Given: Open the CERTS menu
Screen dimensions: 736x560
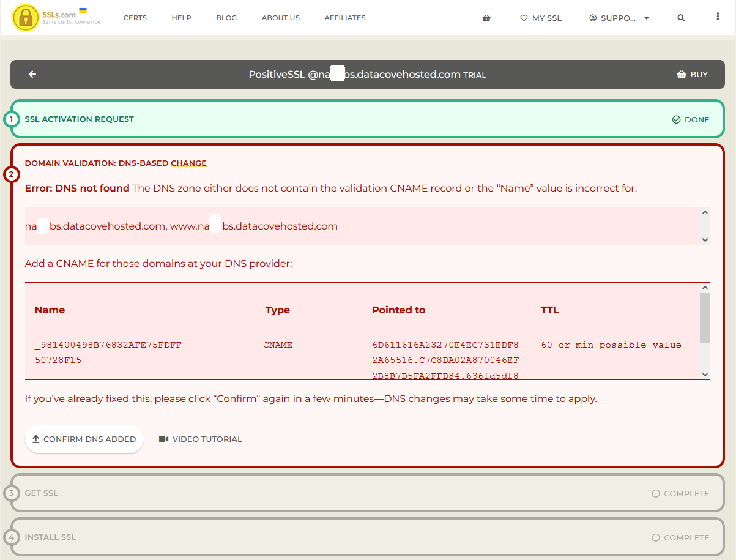Looking at the screenshot, I should click(135, 18).
